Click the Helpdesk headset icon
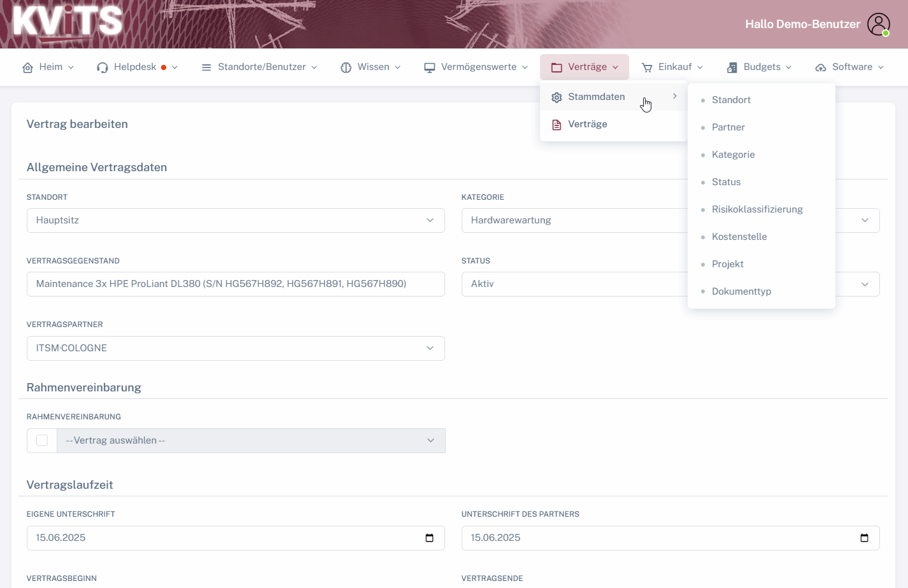Viewport: 908px width, 588px height. (x=103, y=67)
